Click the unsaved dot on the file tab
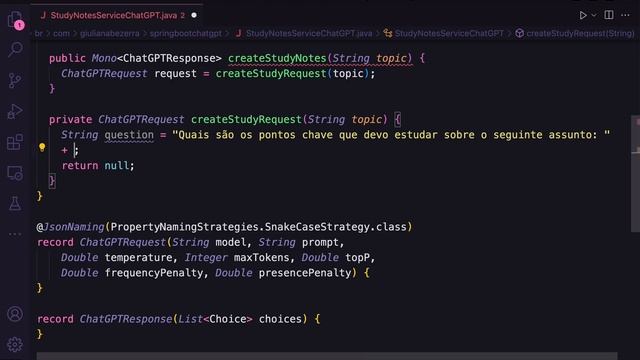640x360 pixels. [194, 16]
